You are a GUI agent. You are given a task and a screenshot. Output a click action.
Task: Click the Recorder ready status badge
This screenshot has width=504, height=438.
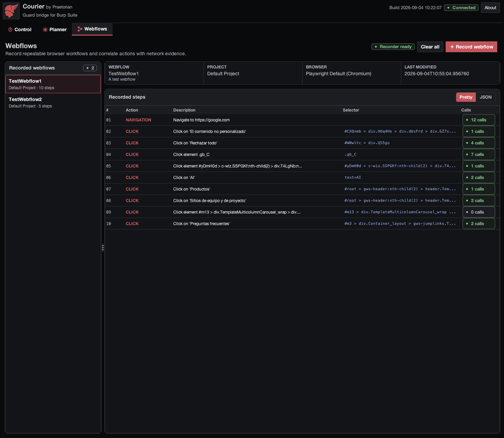393,47
